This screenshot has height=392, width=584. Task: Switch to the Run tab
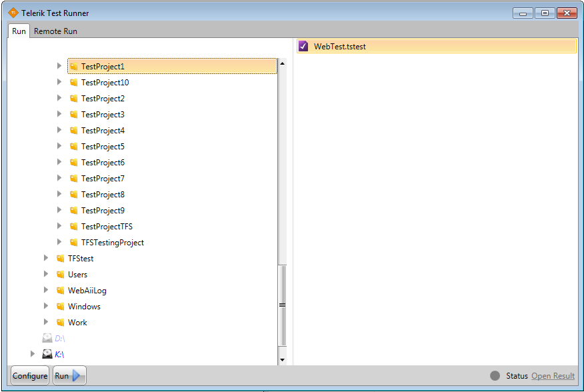19,31
